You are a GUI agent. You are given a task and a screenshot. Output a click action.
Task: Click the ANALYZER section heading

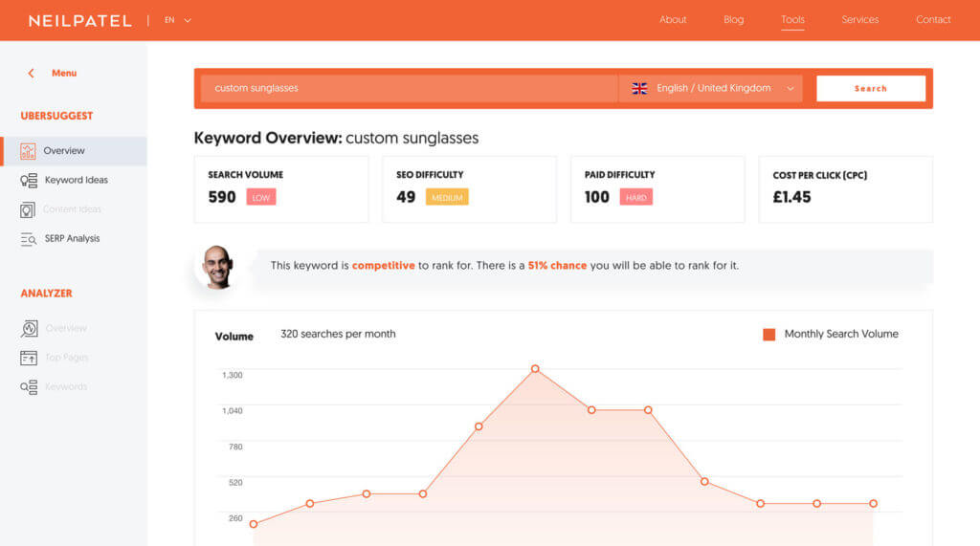click(x=46, y=294)
